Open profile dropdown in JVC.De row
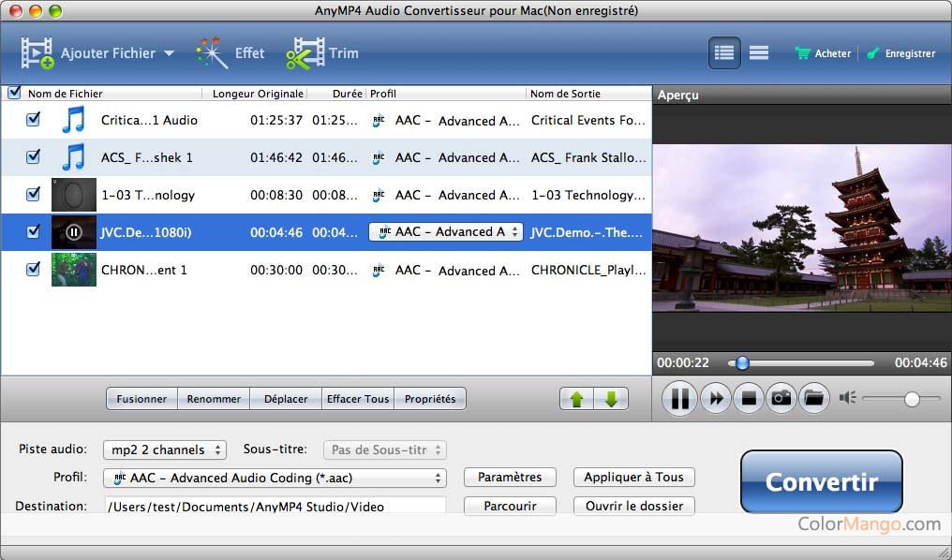This screenshot has width=952, height=560. (446, 231)
